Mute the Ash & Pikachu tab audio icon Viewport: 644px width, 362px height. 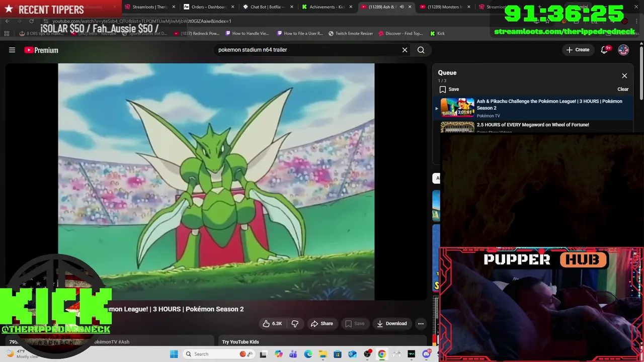pyautogui.click(x=401, y=7)
